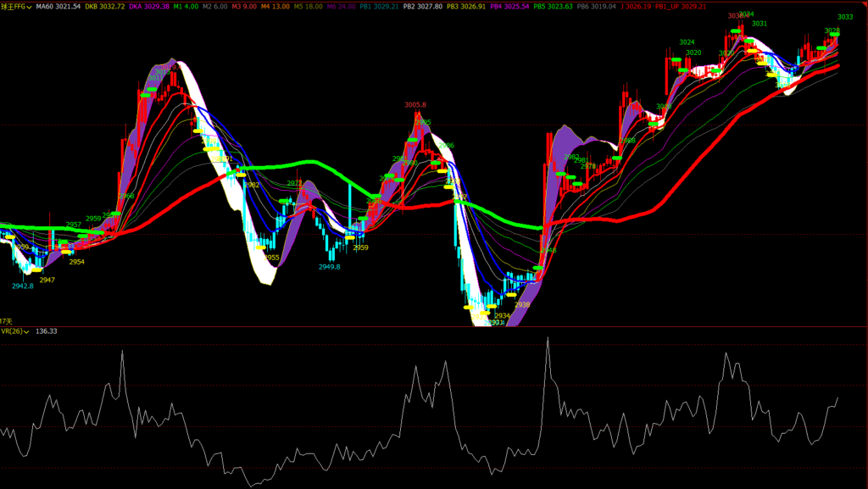Click the PB6 3019.04 value label
Screen dimensions: 868x489
[x=598, y=7]
